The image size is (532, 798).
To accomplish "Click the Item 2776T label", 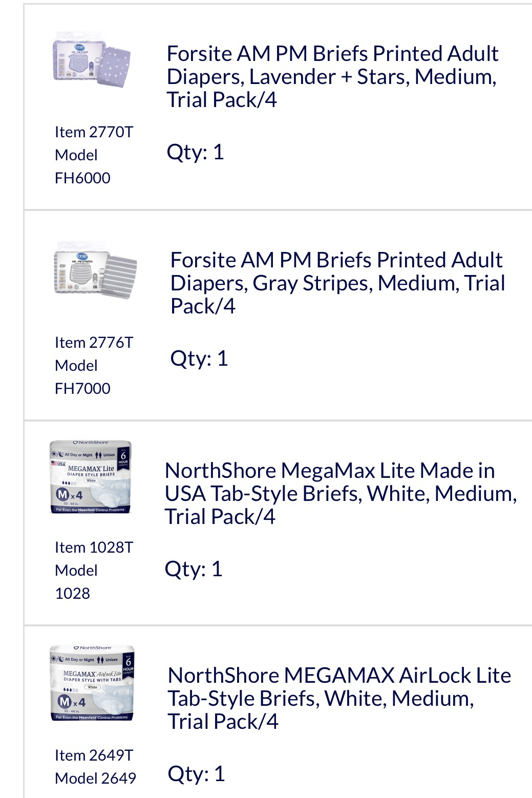I will tap(94, 343).
